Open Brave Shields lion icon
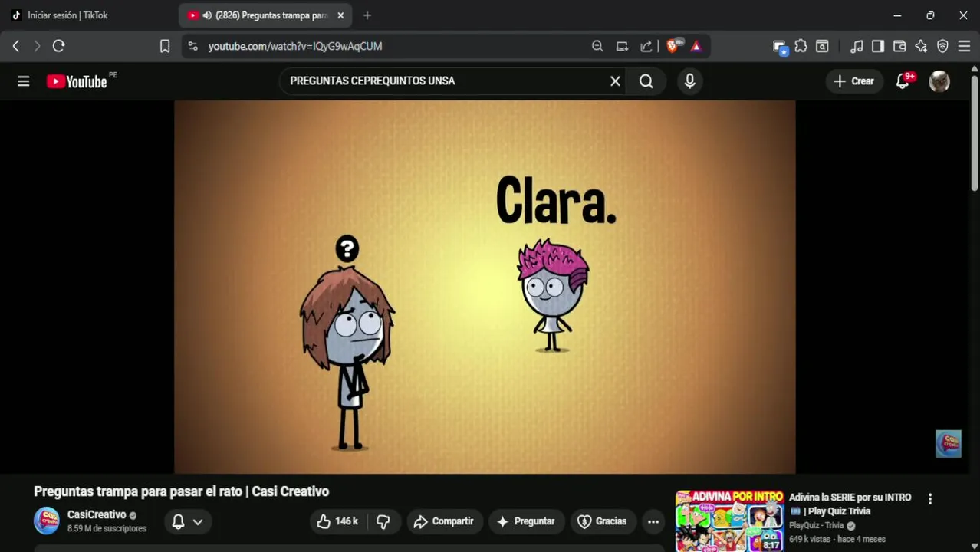Screen dimensions: 980x552 pyautogui.click(x=673, y=46)
